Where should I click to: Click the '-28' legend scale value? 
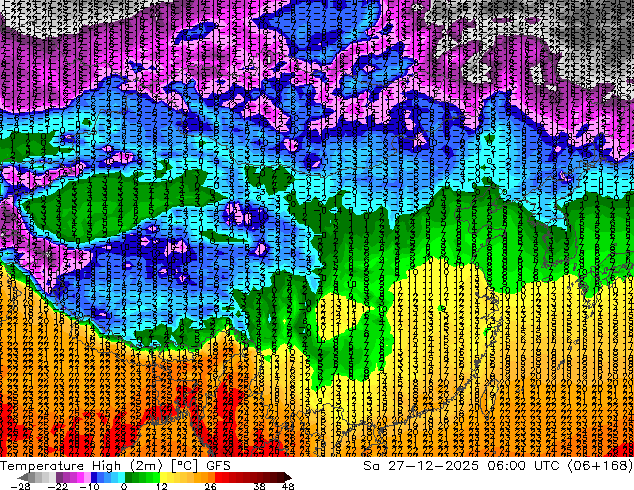pyautogui.click(x=20, y=486)
